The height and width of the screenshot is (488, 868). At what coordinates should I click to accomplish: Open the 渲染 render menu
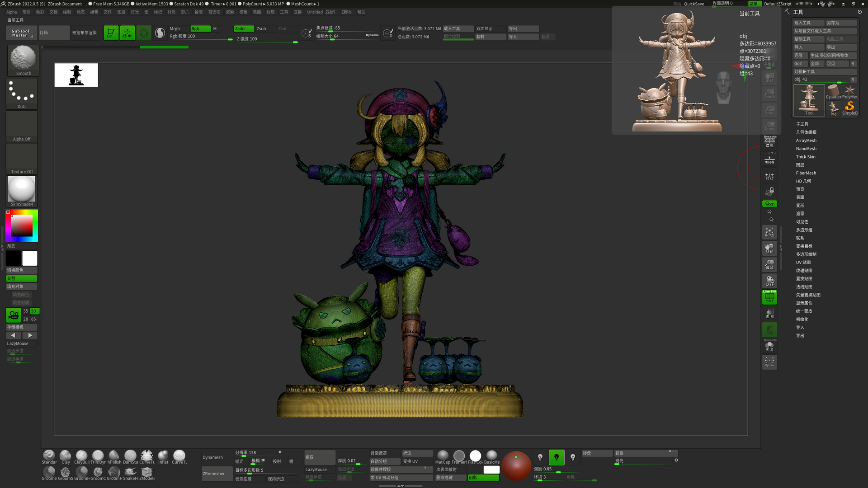click(x=230, y=12)
